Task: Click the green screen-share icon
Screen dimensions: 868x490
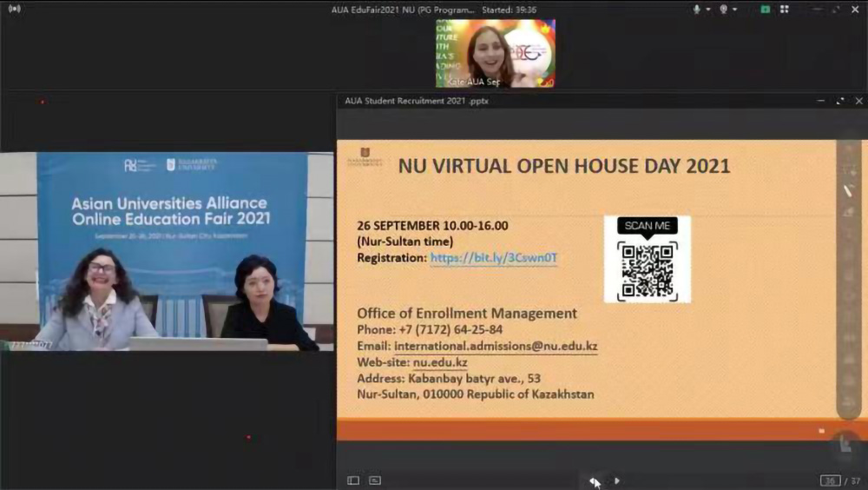Action: (x=765, y=10)
